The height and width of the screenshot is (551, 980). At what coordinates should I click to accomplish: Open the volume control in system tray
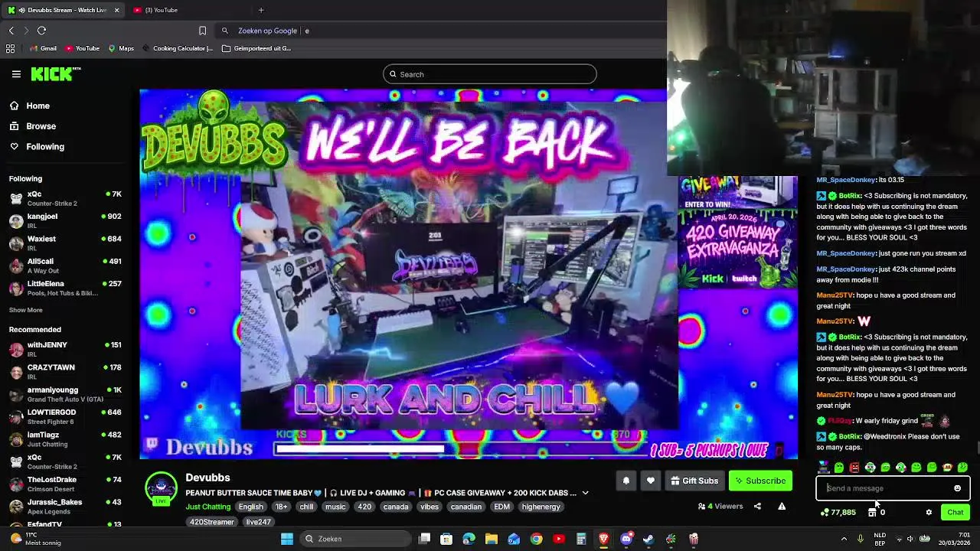click(x=910, y=539)
